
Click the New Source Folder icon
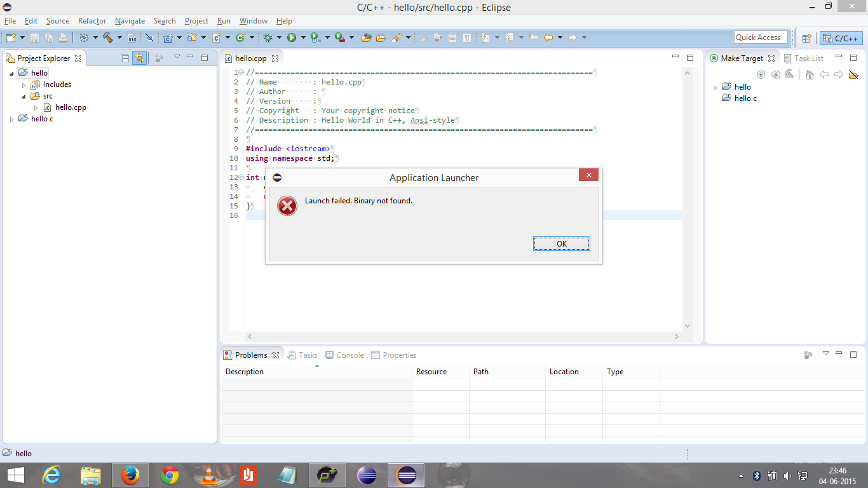[192, 38]
